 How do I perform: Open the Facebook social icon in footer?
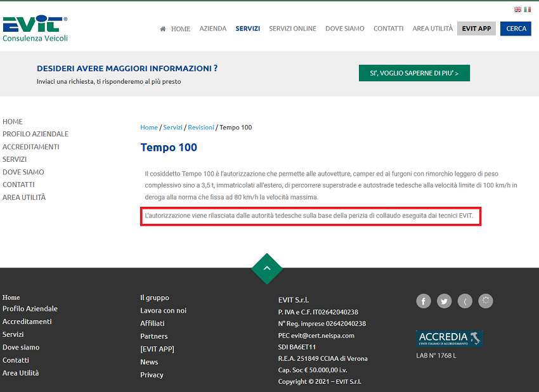click(424, 301)
